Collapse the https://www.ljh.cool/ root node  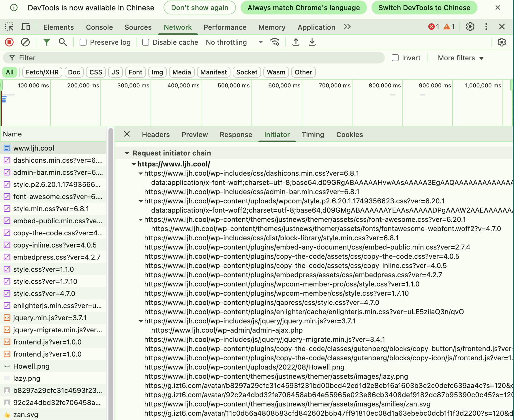click(134, 164)
